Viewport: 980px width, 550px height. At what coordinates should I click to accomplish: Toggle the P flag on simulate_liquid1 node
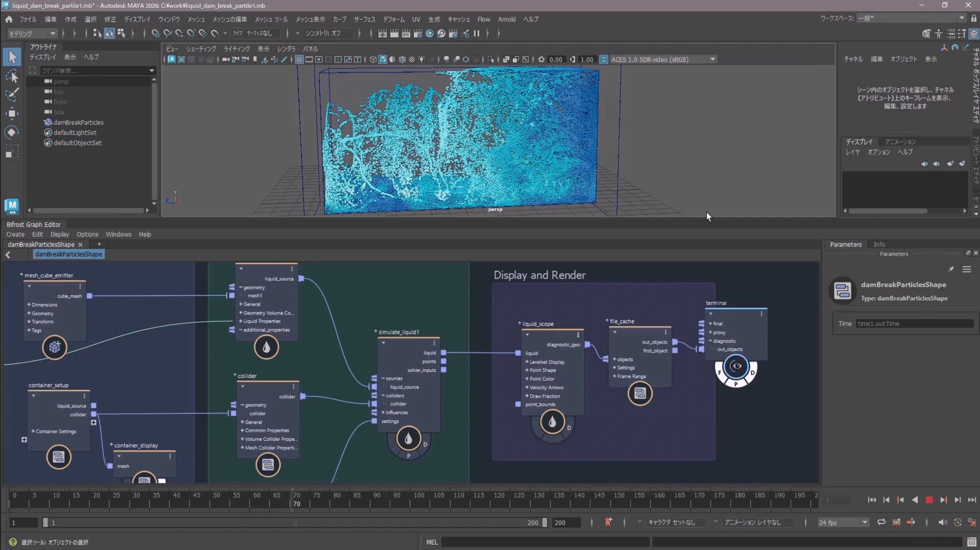[409, 456]
